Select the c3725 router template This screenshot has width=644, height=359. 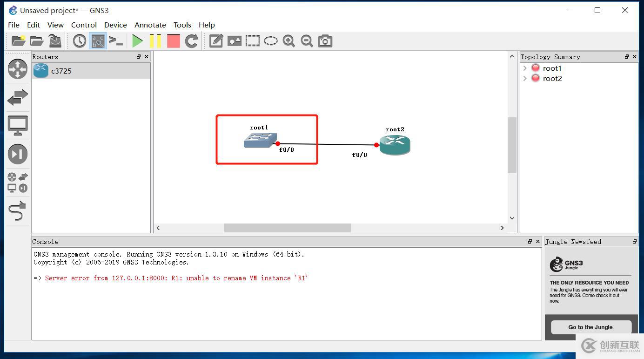61,71
